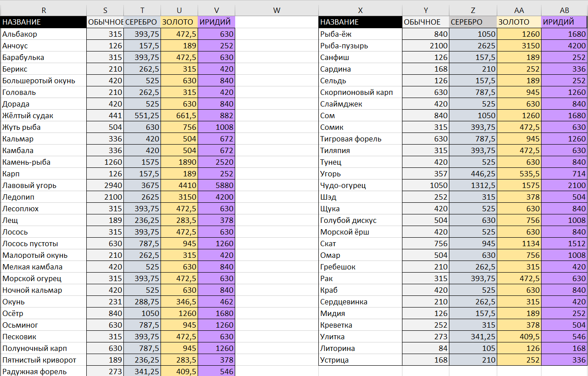Viewport: 588px width, 376px height.
Task: Select the "Скат" name cell
Action: (x=360, y=244)
